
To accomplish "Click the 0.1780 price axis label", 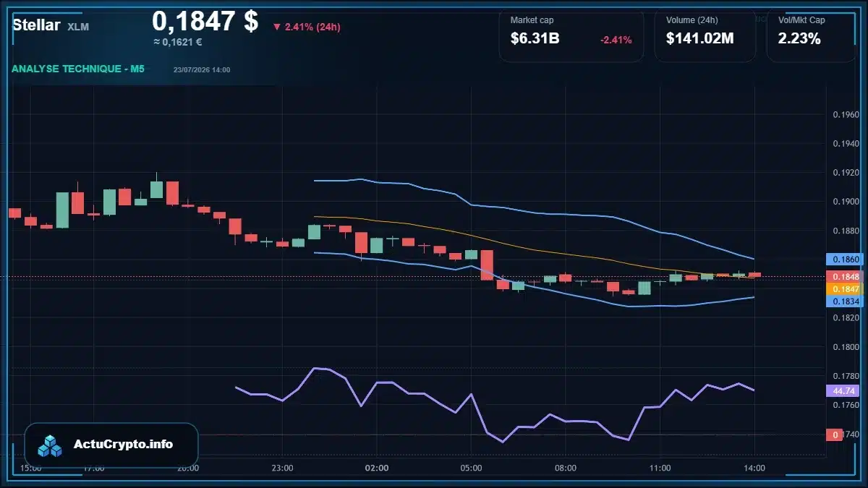I will coord(846,376).
